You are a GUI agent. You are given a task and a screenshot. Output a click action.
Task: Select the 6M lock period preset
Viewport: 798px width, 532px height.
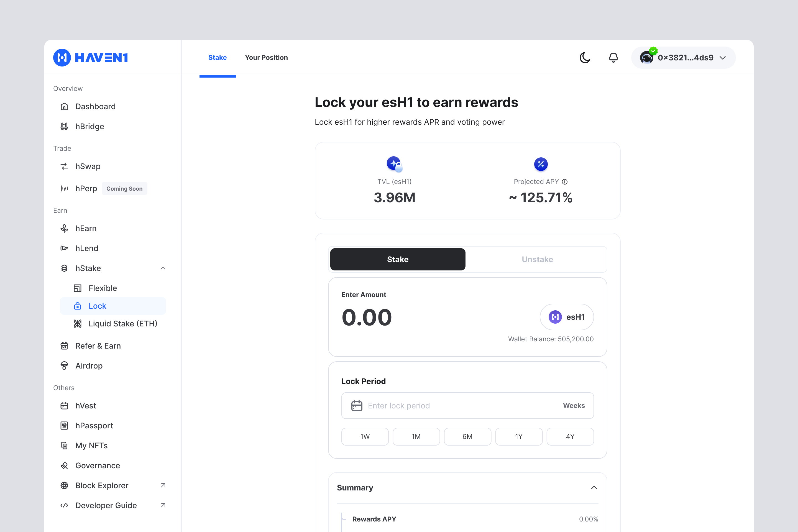coord(467,437)
